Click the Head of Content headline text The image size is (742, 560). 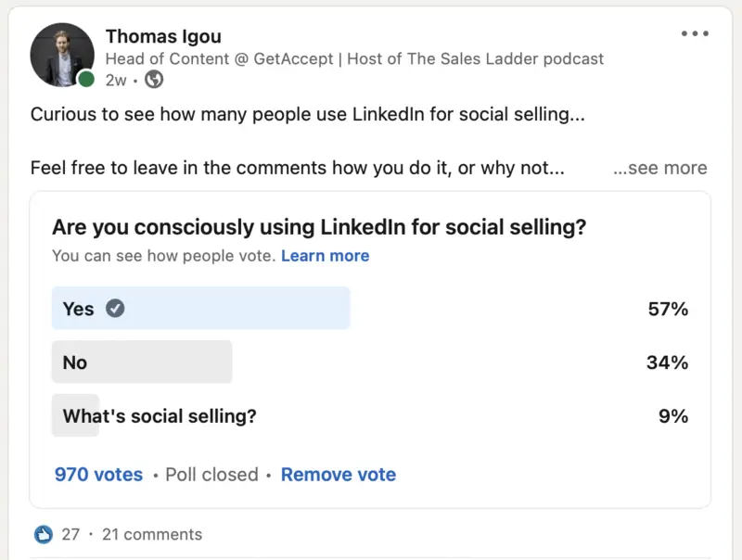[354, 58]
